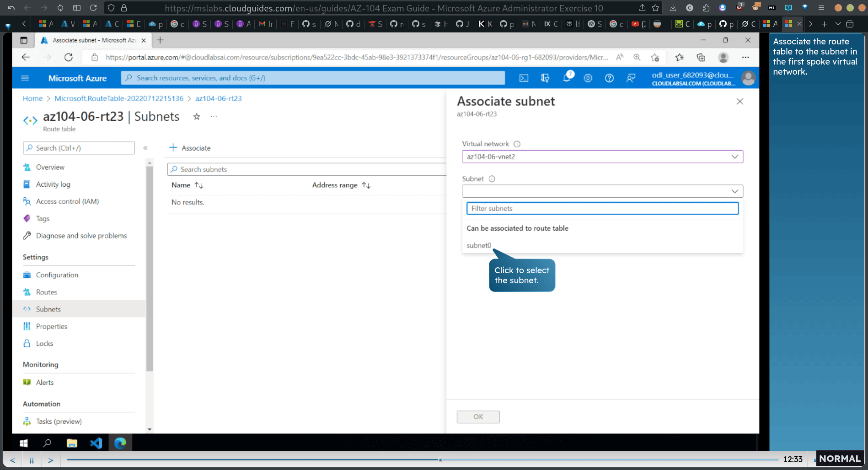868x470 pixels.
Task: Open Azure portal settings gear
Action: (x=588, y=78)
